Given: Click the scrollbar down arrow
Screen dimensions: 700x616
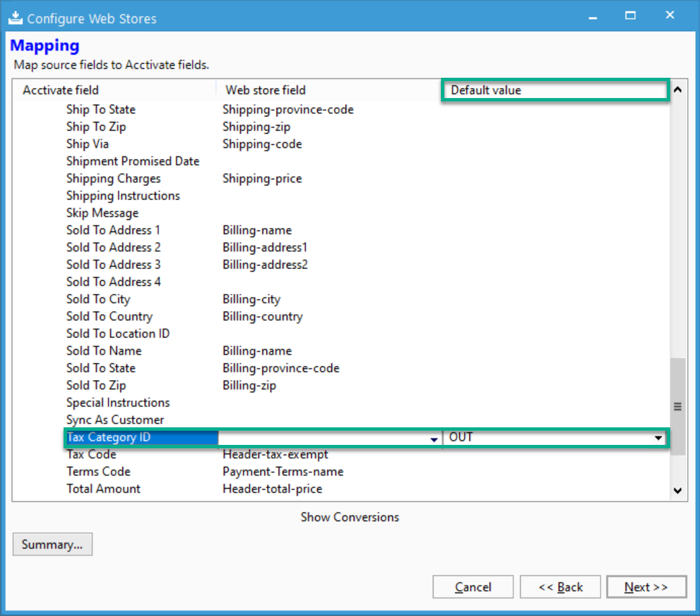Looking at the screenshot, I should [x=678, y=490].
